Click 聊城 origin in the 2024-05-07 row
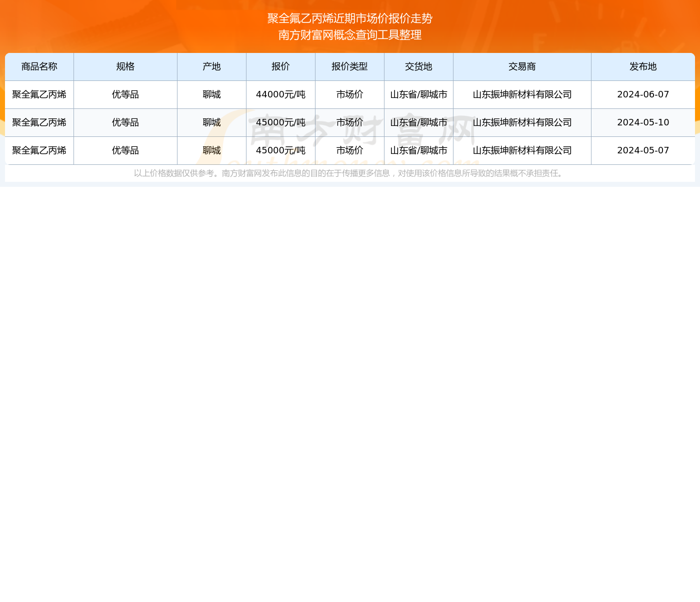Viewport: 700px width, 602px height. point(212,150)
